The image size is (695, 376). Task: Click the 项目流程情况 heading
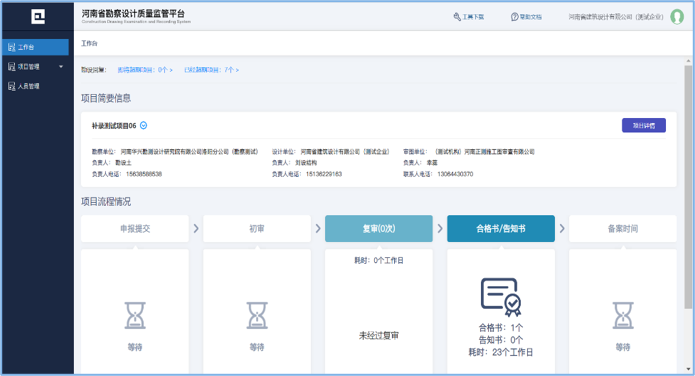pos(106,202)
